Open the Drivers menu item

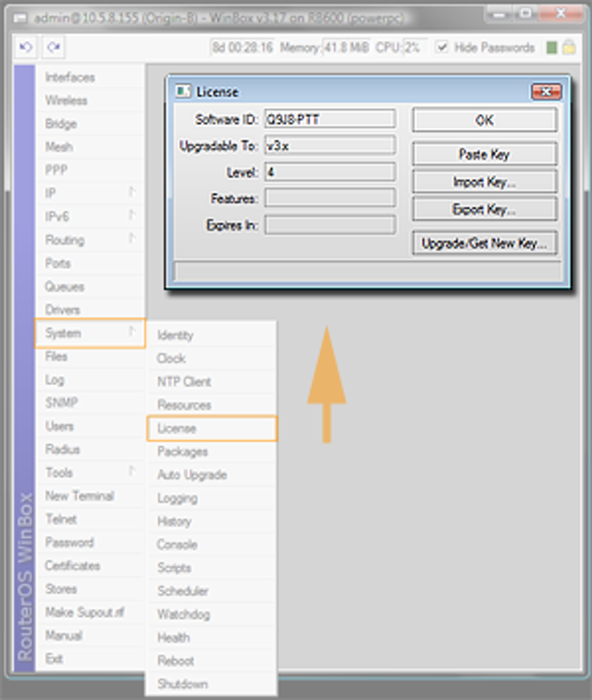tap(91, 310)
